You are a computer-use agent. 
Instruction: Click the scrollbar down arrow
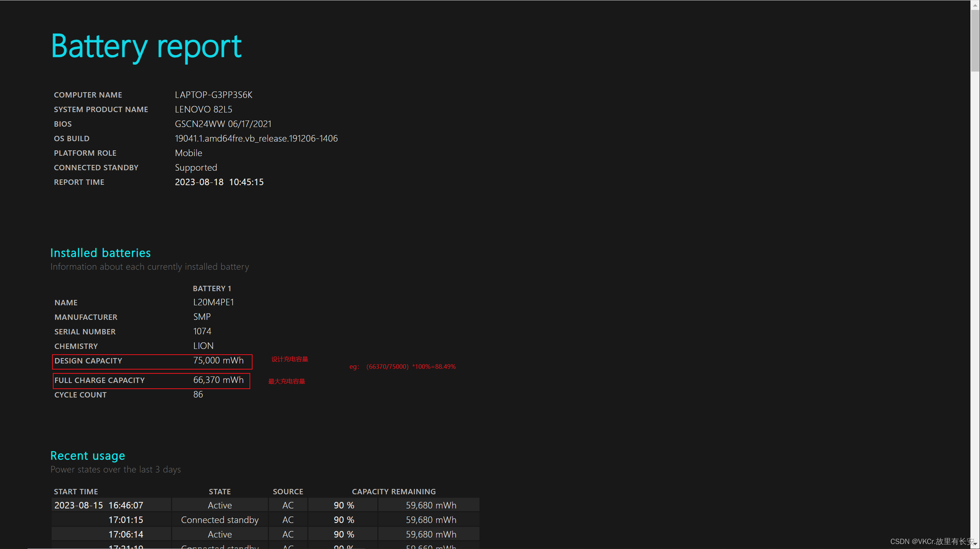[x=975, y=544]
